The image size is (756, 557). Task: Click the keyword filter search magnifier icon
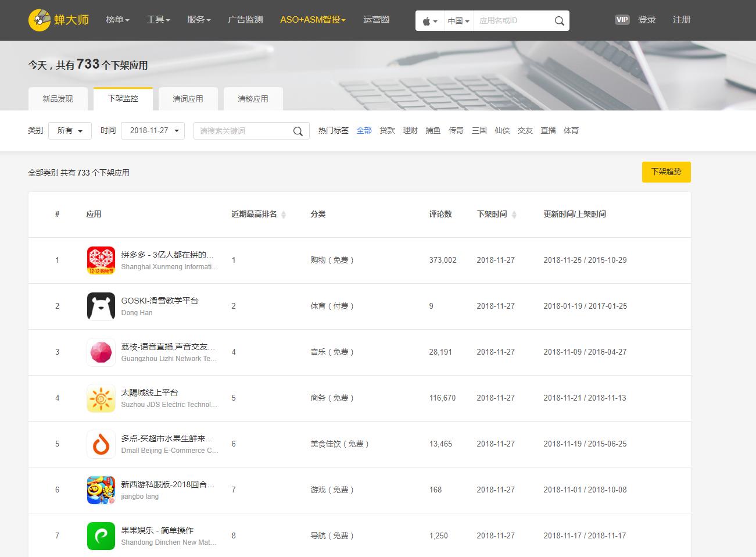298,131
